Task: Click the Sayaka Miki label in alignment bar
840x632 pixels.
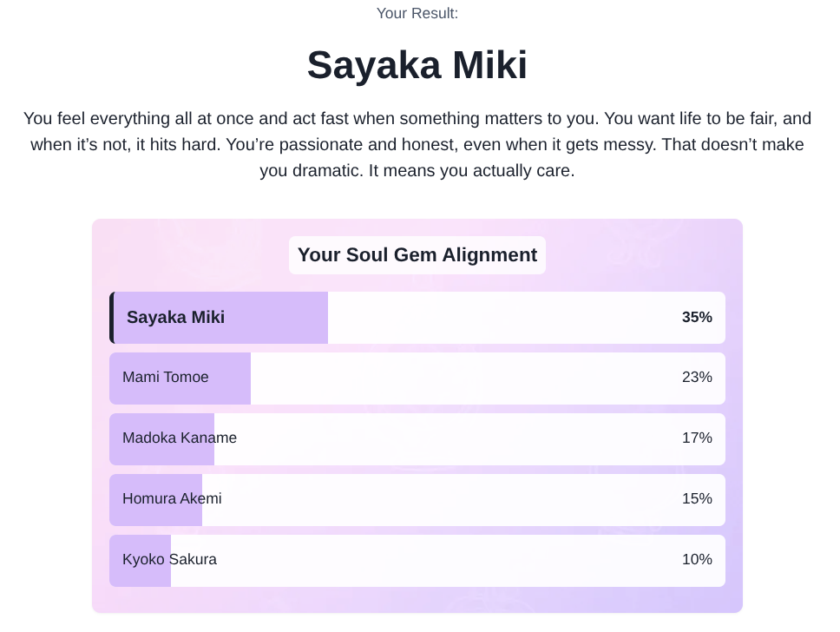Action: tap(175, 318)
